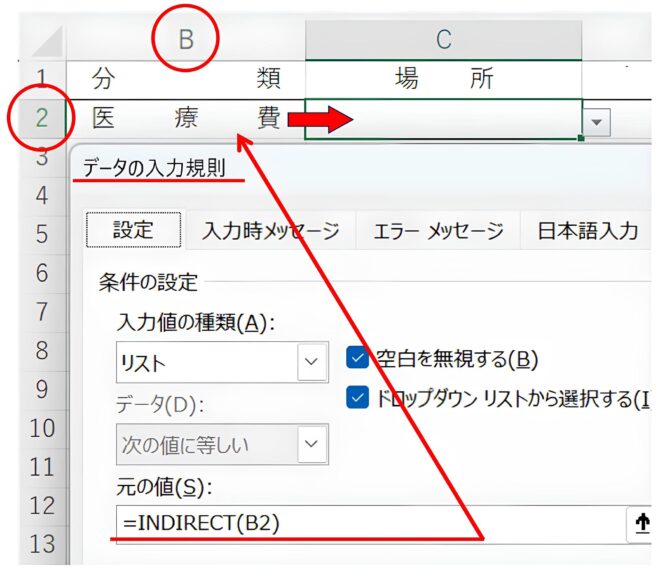Image resolution: width=660 pixels, height=570 pixels.
Task: Select row 11 header
Action: click(x=42, y=467)
